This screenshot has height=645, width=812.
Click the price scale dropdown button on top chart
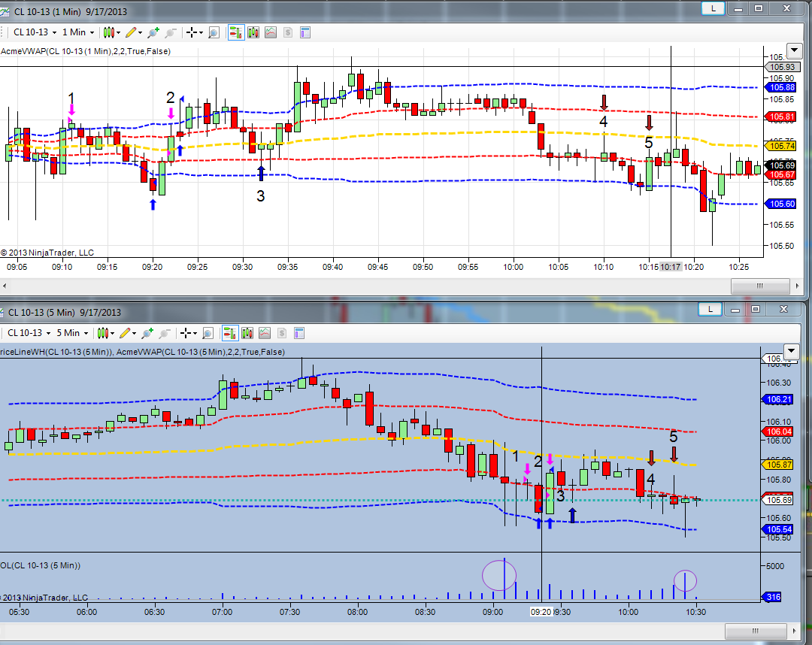tap(794, 50)
